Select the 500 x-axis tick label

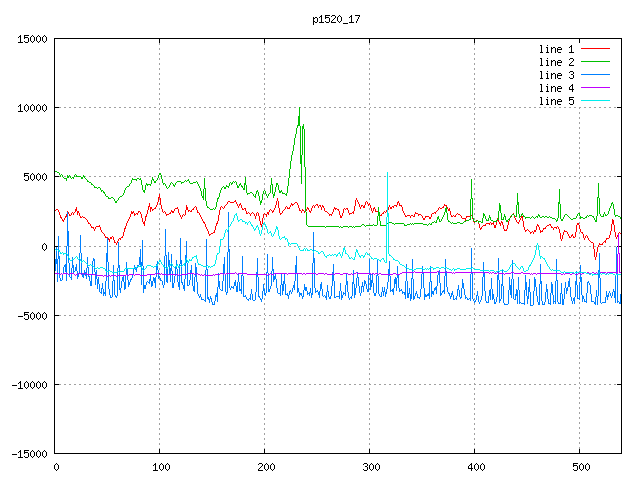click(580, 467)
